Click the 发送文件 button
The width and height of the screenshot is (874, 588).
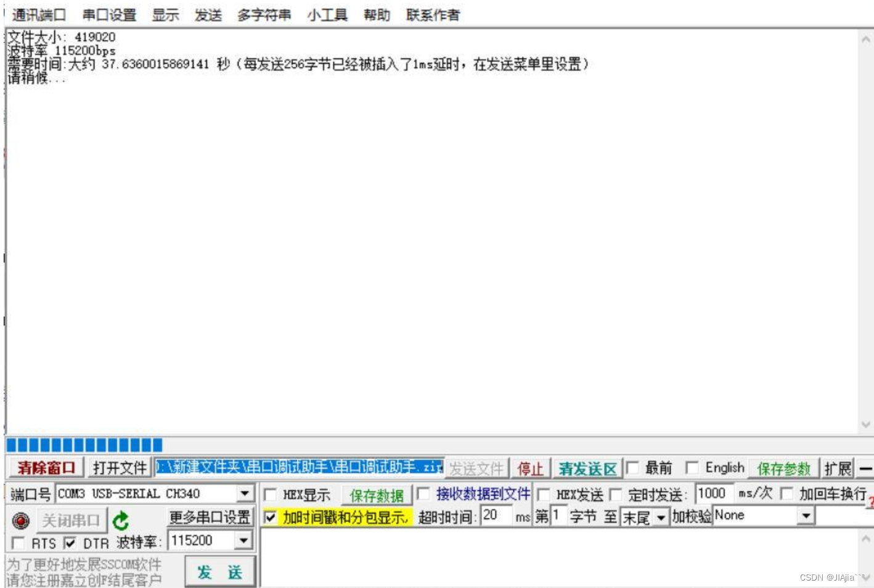[476, 469]
